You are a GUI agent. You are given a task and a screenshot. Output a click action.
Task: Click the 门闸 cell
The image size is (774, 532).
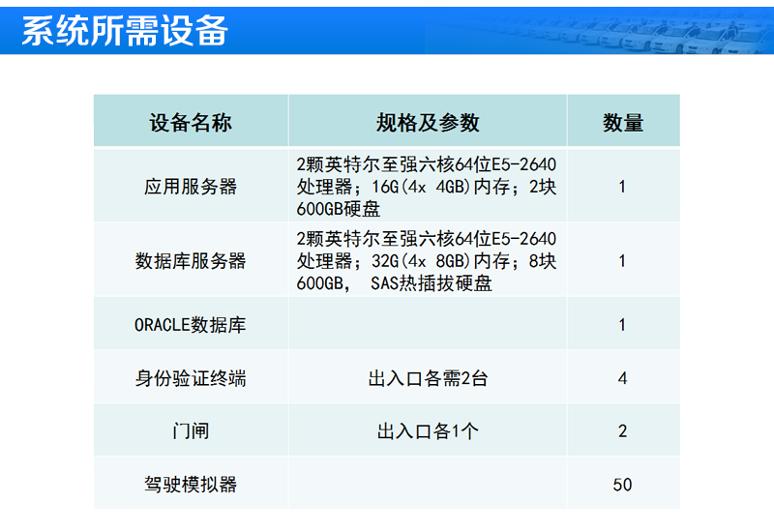191,431
